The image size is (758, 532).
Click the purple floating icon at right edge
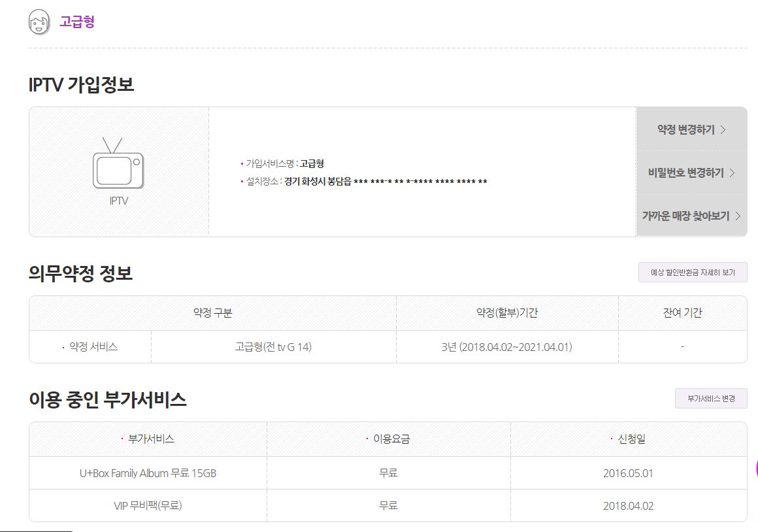755,468
